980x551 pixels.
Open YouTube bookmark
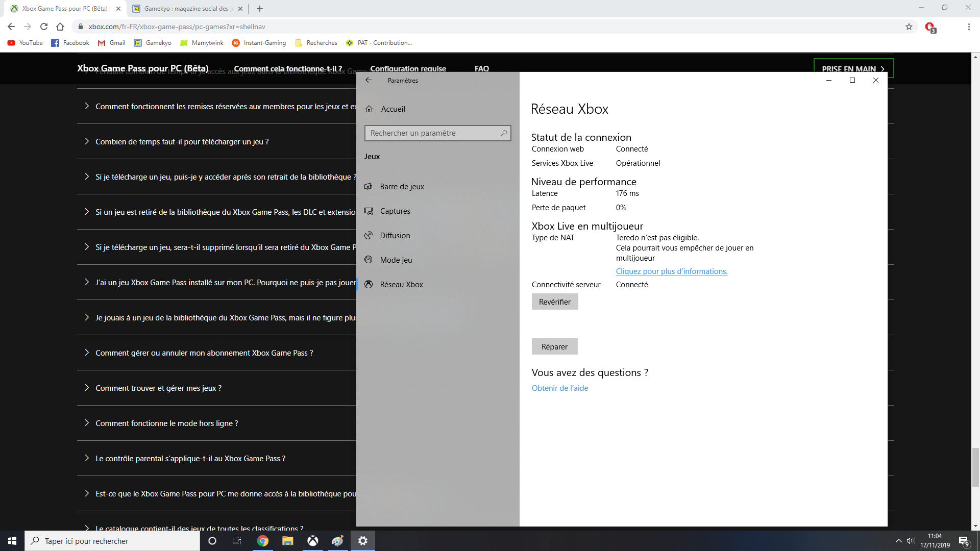pyautogui.click(x=25, y=43)
